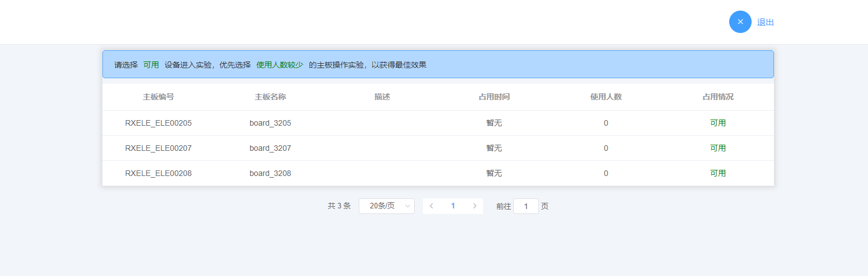Click the 主板编号 column header
Image resolution: width=868 pixels, height=276 pixels.
point(158,97)
